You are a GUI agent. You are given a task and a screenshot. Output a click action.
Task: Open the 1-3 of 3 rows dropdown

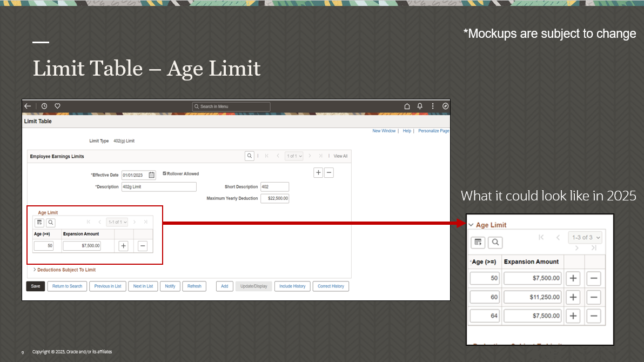[585, 238]
